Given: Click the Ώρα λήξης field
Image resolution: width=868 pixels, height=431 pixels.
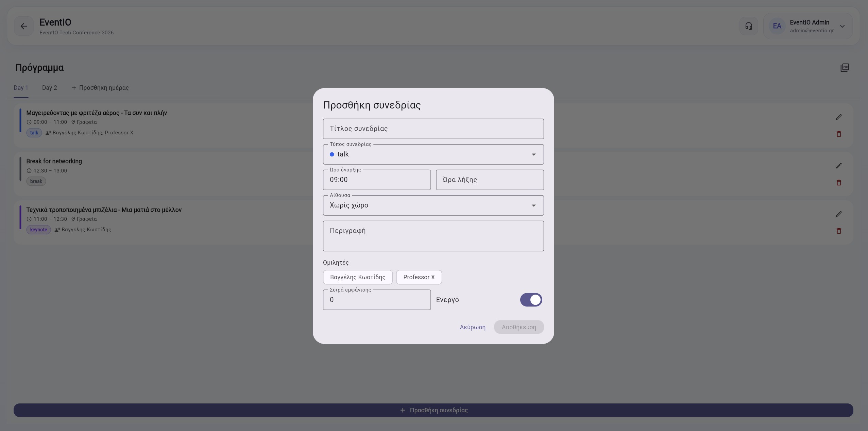Looking at the screenshot, I should tap(490, 180).
